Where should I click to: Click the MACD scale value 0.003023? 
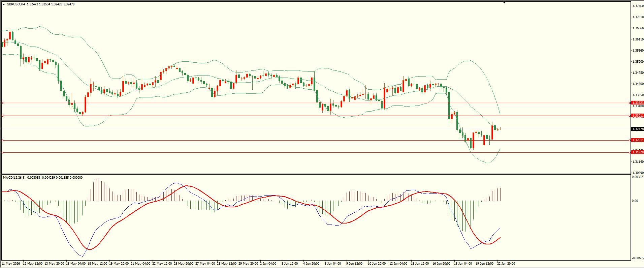[x=638, y=177]
